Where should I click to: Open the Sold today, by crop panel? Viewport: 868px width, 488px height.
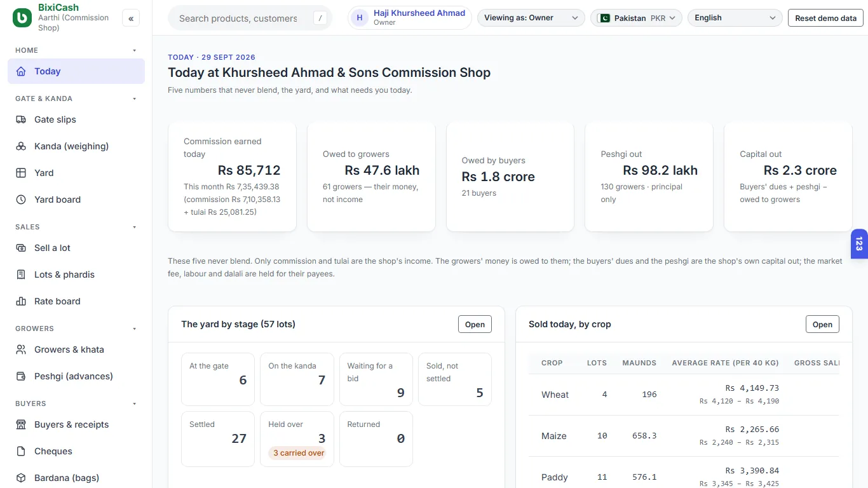[x=822, y=324]
